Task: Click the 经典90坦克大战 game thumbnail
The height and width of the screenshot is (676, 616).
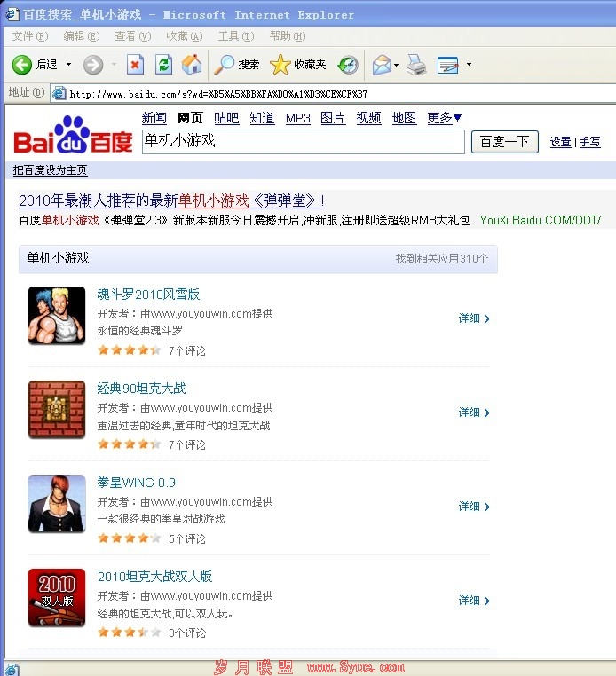Action: pyautogui.click(x=57, y=409)
